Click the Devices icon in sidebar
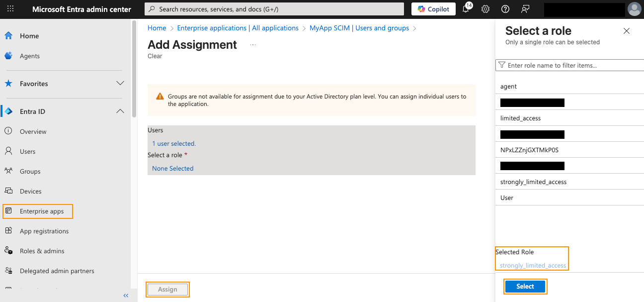The image size is (644, 302). [8, 191]
